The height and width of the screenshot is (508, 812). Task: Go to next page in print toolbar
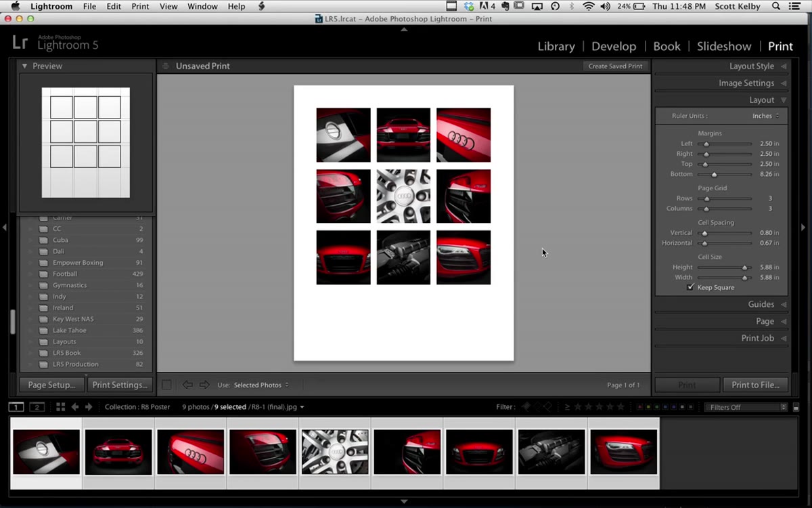click(x=204, y=385)
